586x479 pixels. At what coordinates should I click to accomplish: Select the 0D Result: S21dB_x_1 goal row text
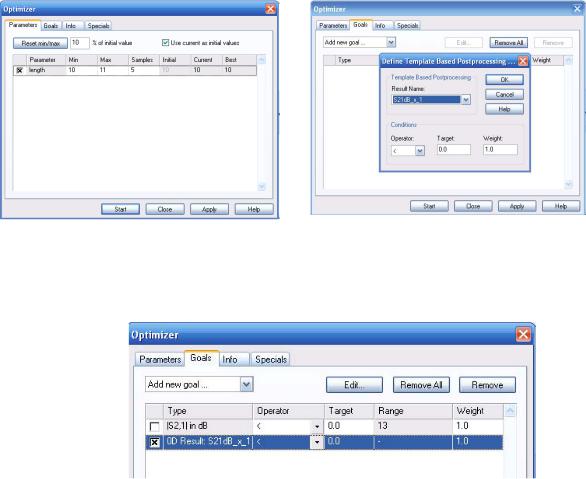point(209,442)
